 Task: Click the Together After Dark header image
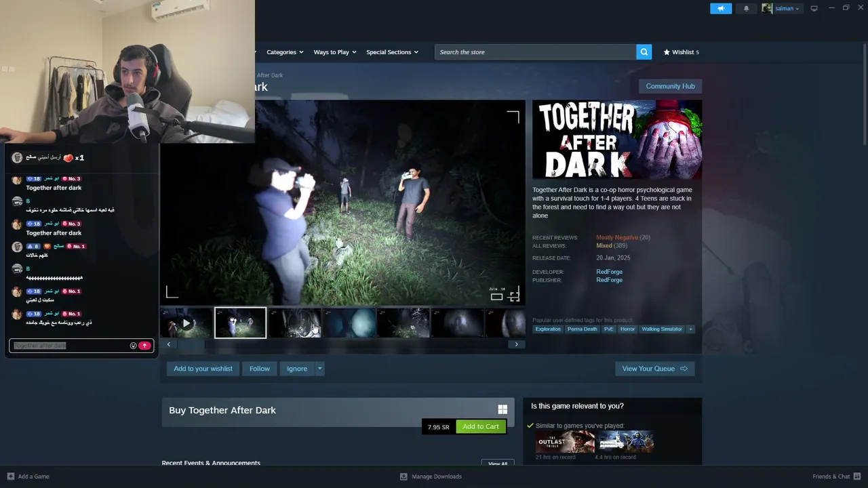(617, 140)
